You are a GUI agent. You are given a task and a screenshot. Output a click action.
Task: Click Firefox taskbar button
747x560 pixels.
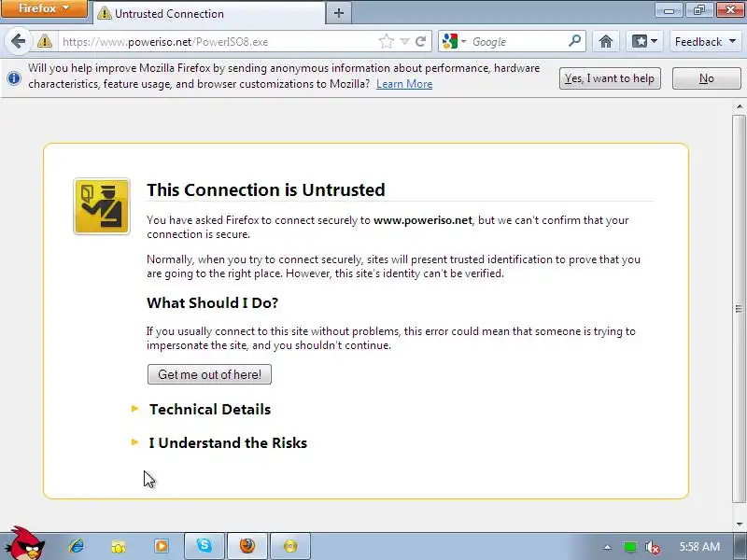coord(247,546)
